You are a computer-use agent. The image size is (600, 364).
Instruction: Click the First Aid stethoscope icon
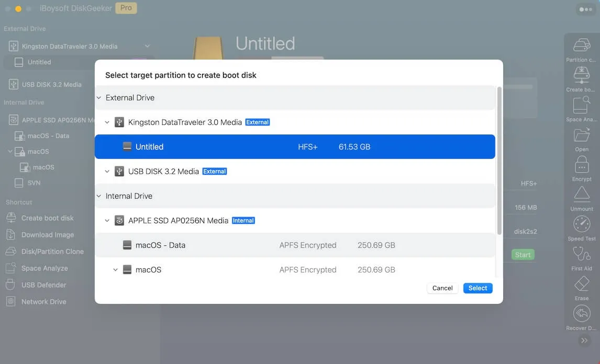tap(581, 254)
